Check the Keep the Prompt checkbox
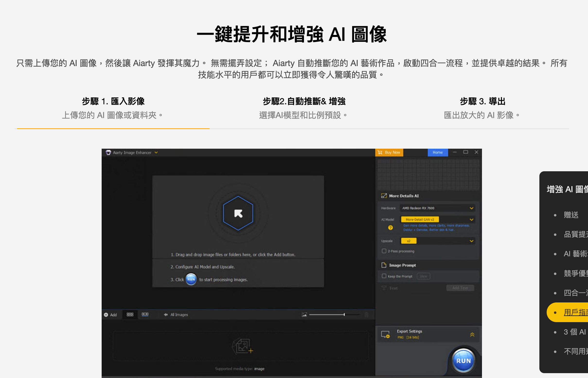The image size is (588, 378). tap(384, 276)
